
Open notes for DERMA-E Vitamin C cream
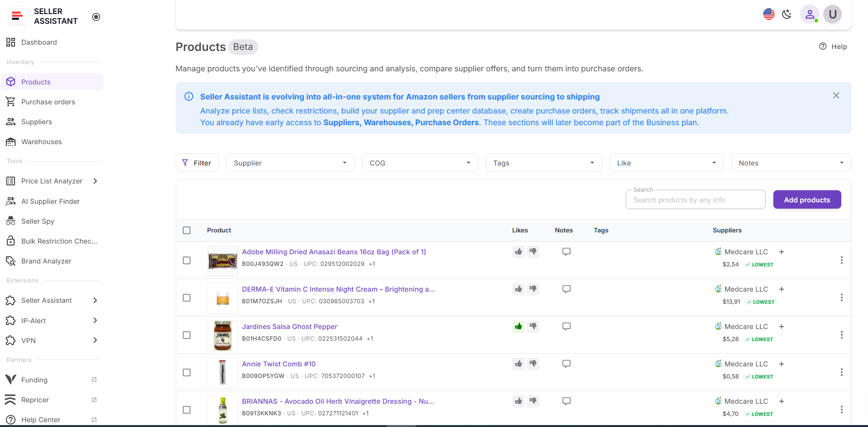coord(566,289)
